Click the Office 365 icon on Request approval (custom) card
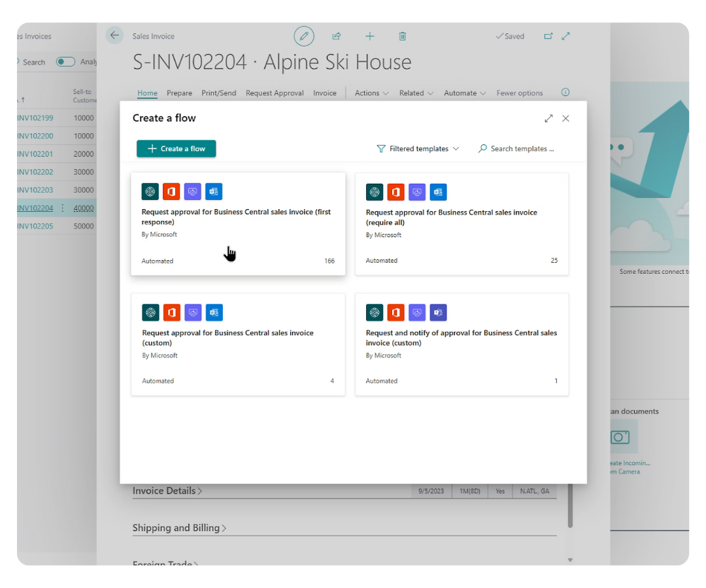Viewport: 706px width, 588px height. tap(172, 313)
